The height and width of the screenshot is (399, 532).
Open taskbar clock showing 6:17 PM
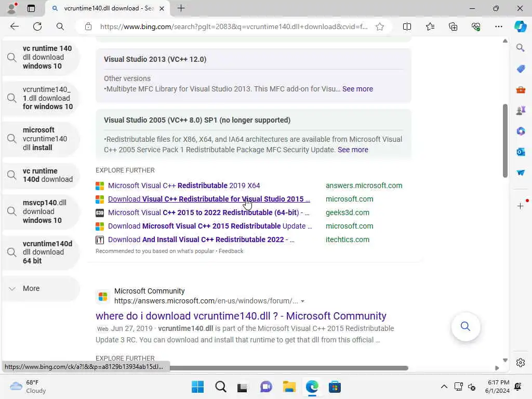497,387
